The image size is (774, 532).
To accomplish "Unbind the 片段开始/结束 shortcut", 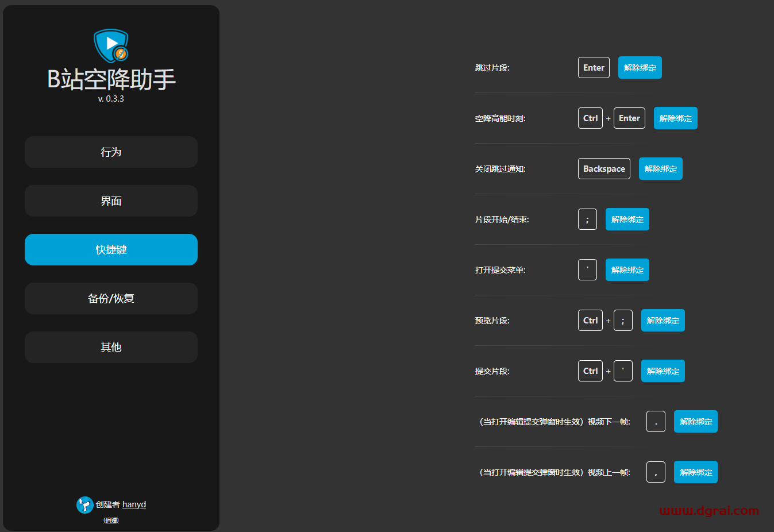I will coord(627,219).
